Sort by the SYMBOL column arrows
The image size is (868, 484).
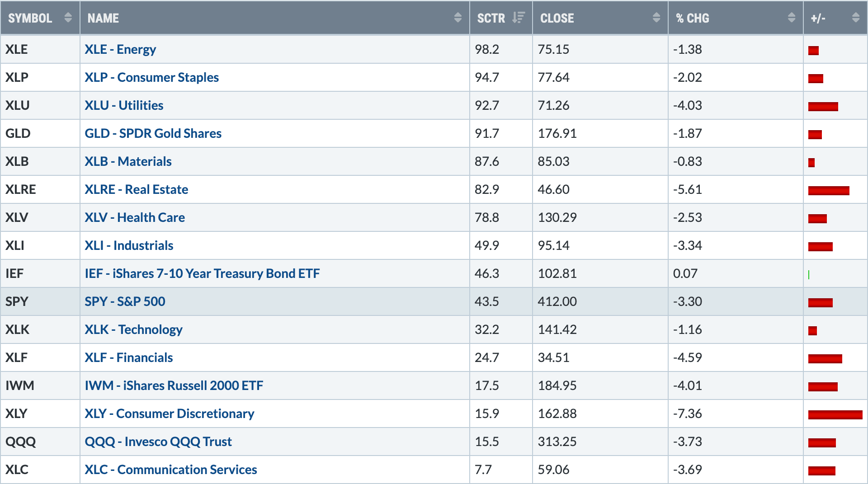point(68,18)
